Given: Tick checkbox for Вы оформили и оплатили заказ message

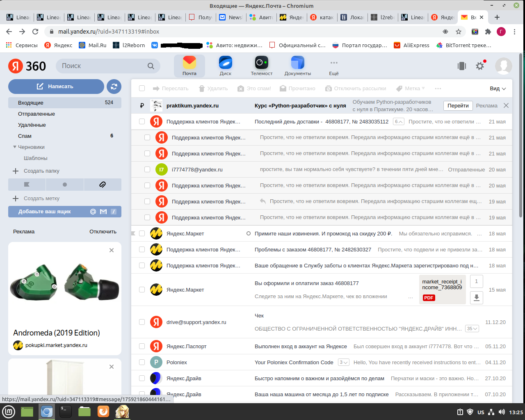Looking at the screenshot, I should 142,290.
